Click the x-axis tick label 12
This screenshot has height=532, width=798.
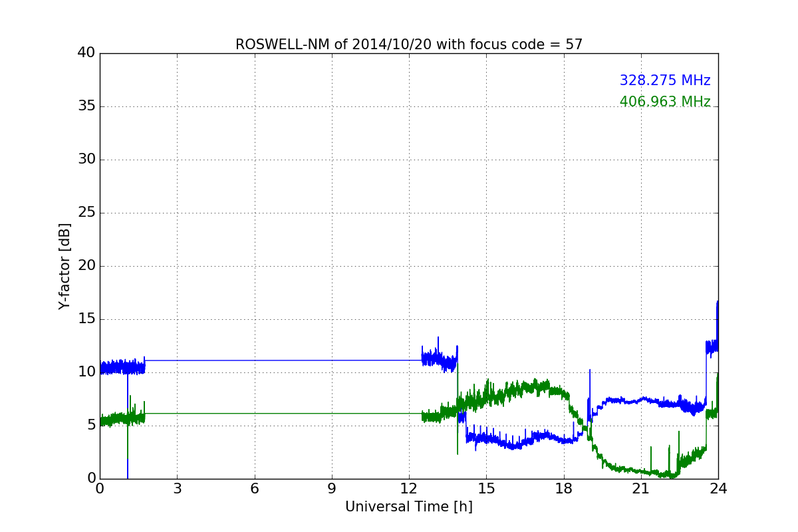coord(409,489)
